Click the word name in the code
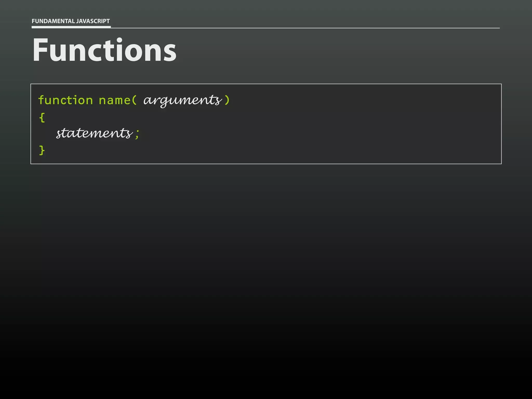This screenshot has width=532, height=399. (115, 100)
